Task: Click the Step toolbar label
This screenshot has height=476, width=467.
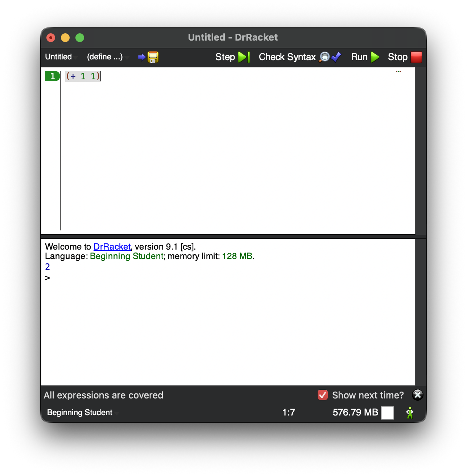Action: pyautogui.click(x=225, y=57)
